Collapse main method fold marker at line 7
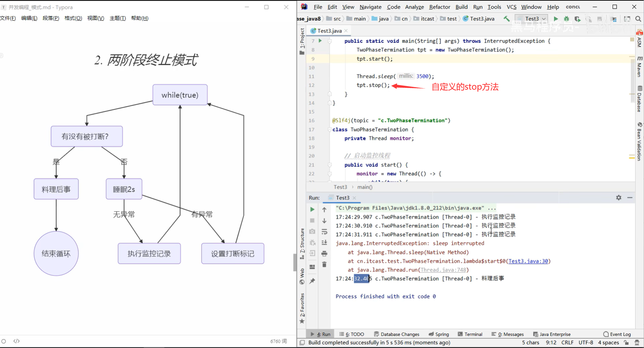 pyautogui.click(x=330, y=41)
